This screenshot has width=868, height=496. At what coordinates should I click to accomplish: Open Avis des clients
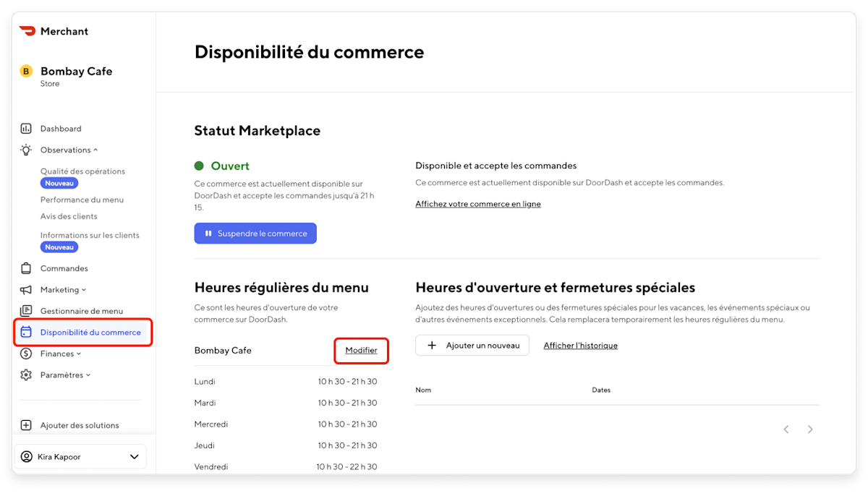(69, 216)
